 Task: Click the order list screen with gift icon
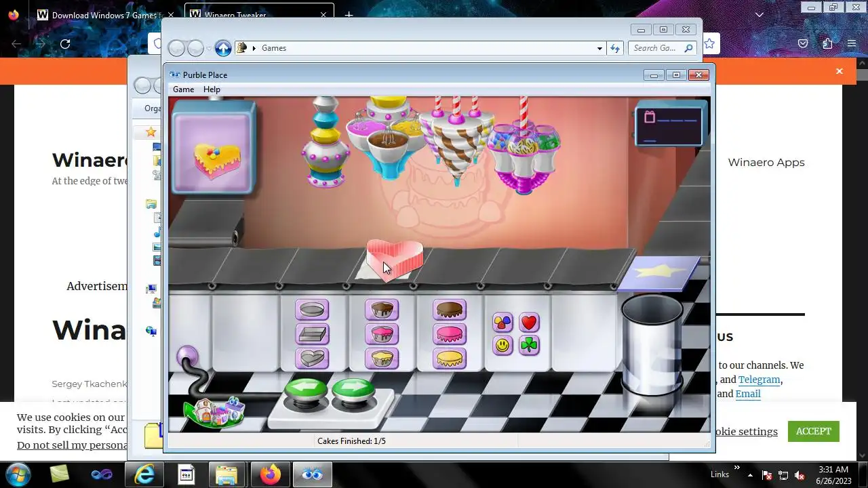coord(670,125)
